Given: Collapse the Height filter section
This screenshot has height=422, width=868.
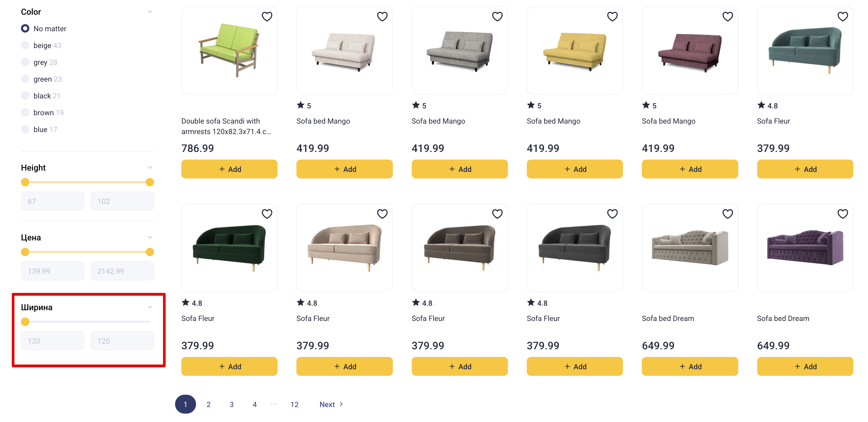Looking at the screenshot, I should coord(150,168).
